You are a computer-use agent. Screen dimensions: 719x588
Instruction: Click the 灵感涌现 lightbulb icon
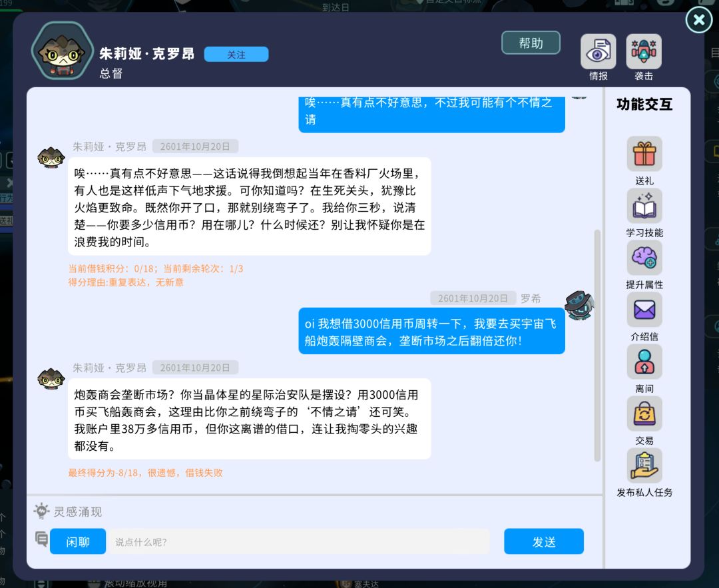(41, 511)
